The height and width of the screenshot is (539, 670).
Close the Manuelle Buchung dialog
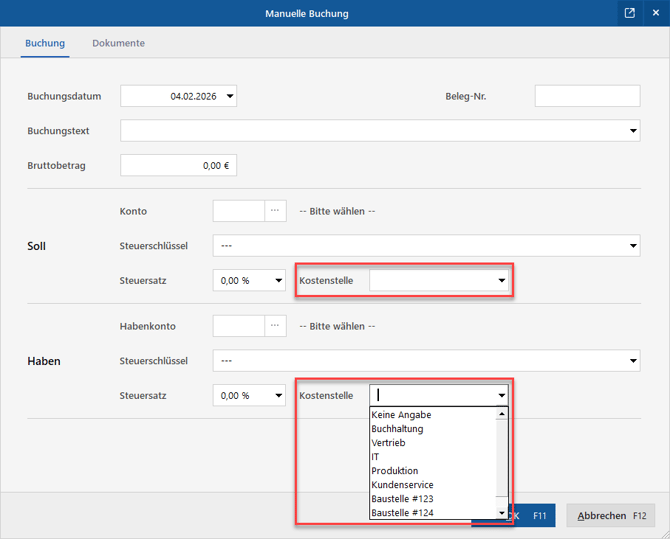click(x=656, y=13)
